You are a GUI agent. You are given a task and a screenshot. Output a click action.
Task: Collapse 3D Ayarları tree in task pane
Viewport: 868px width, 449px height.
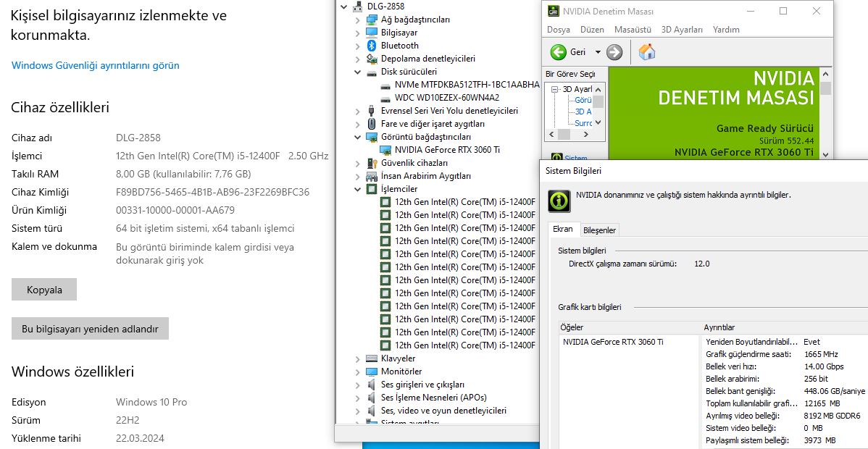pos(555,88)
